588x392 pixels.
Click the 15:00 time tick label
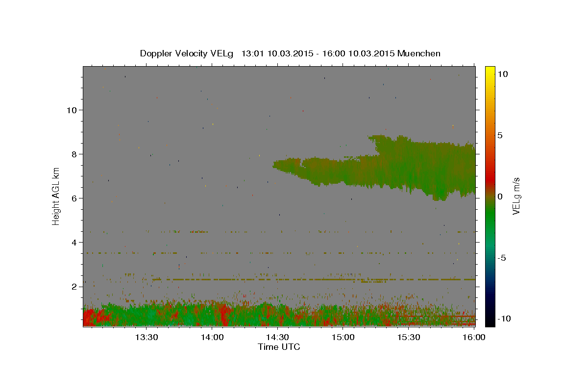point(343,337)
